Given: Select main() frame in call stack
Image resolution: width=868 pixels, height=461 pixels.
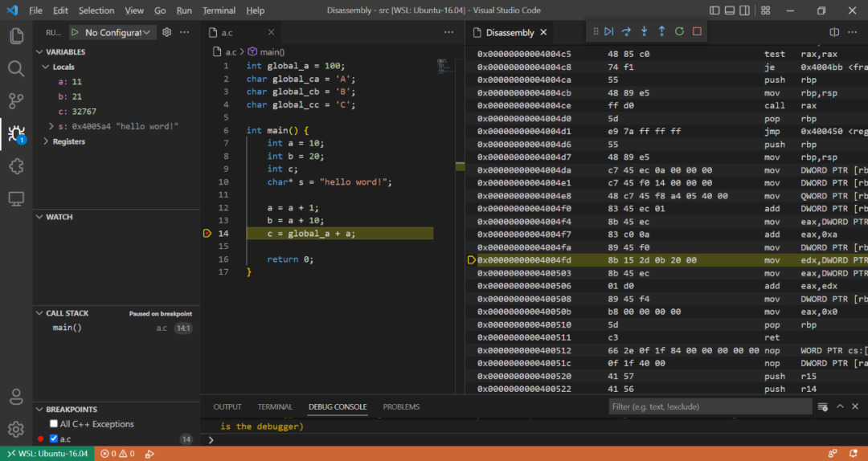Looking at the screenshot, I should 68,328.
